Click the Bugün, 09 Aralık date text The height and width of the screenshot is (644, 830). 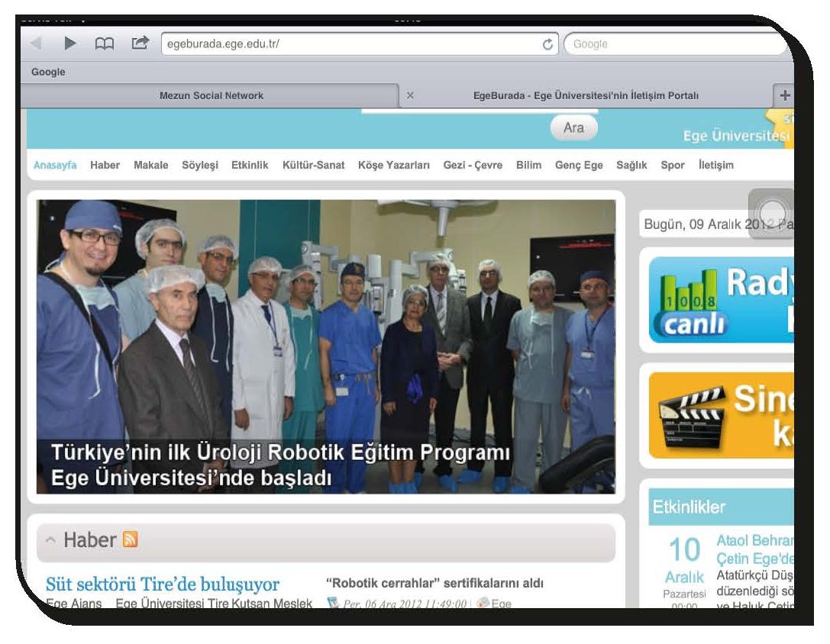tap(719, 224)
